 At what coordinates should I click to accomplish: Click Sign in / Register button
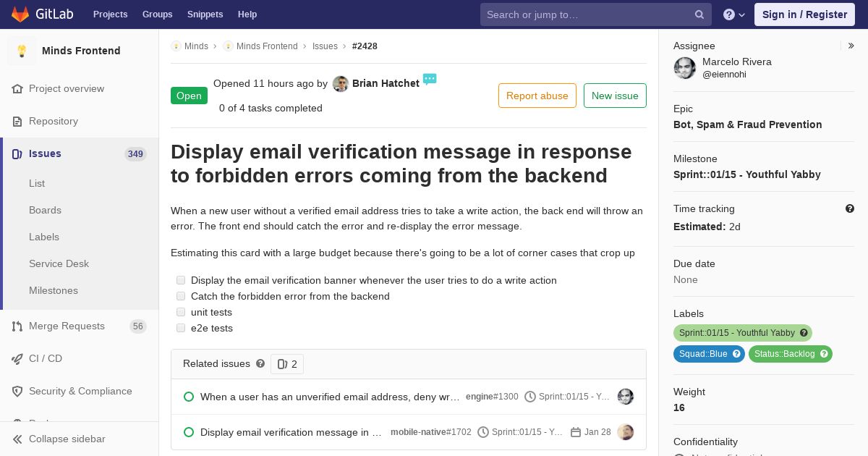tap(804, 14)
